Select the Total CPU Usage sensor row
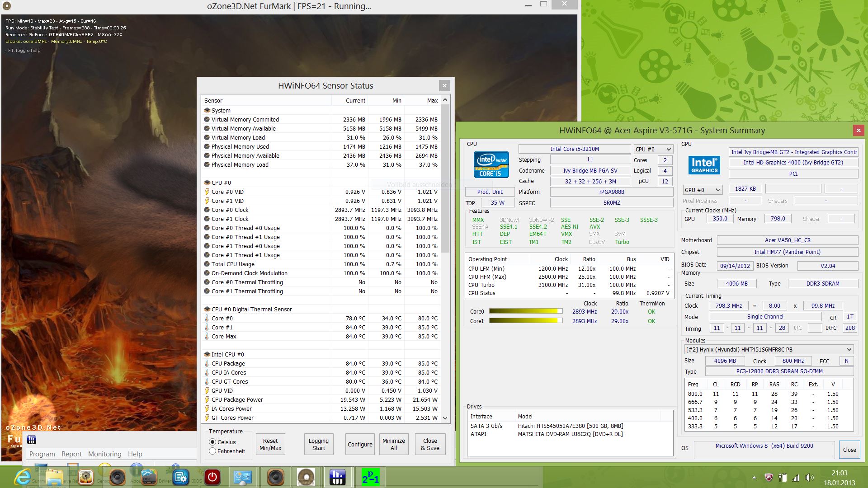Screen dimensions: 868x488 click(x=321, y=264)
